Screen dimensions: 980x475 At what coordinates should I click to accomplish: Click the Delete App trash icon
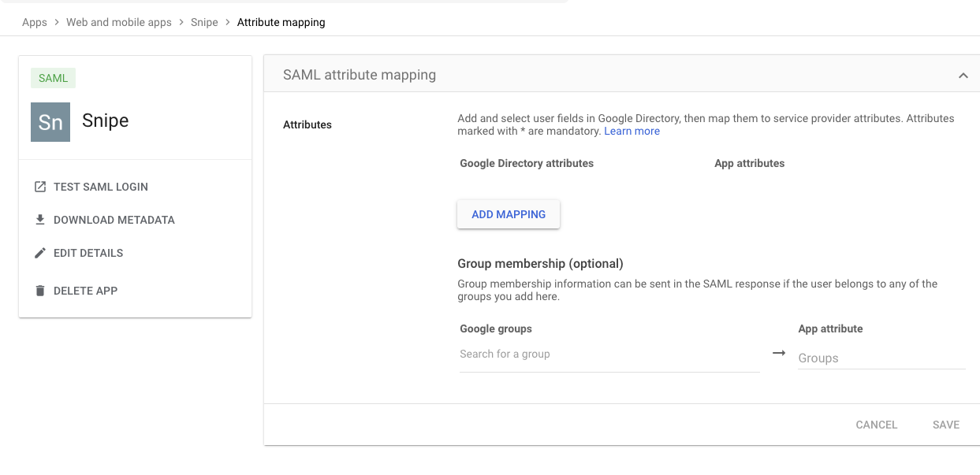click(40, 291)
